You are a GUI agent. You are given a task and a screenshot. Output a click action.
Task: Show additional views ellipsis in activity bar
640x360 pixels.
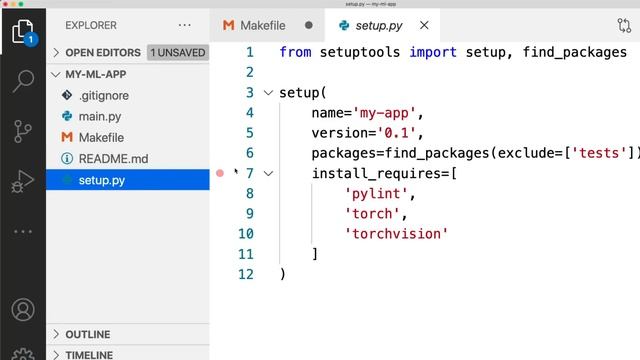23,231
